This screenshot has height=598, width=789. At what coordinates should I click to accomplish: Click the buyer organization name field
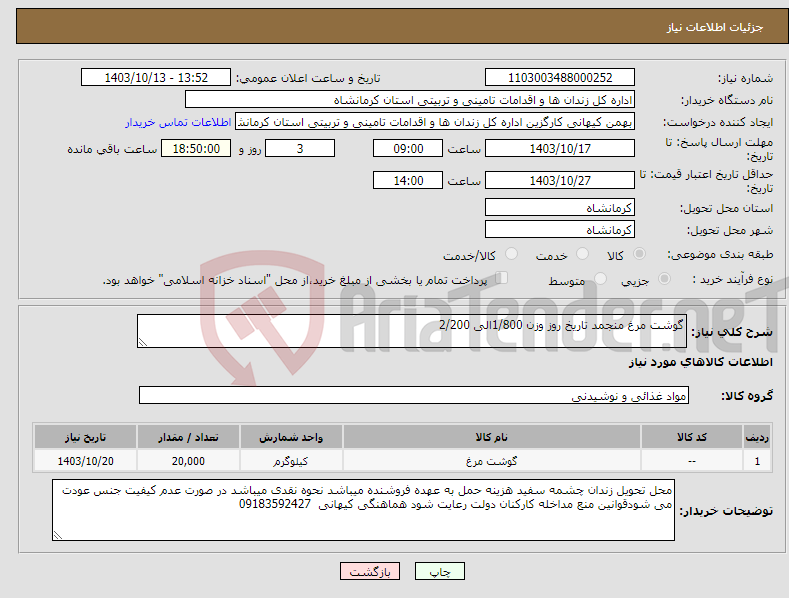(x=410, y=100)
